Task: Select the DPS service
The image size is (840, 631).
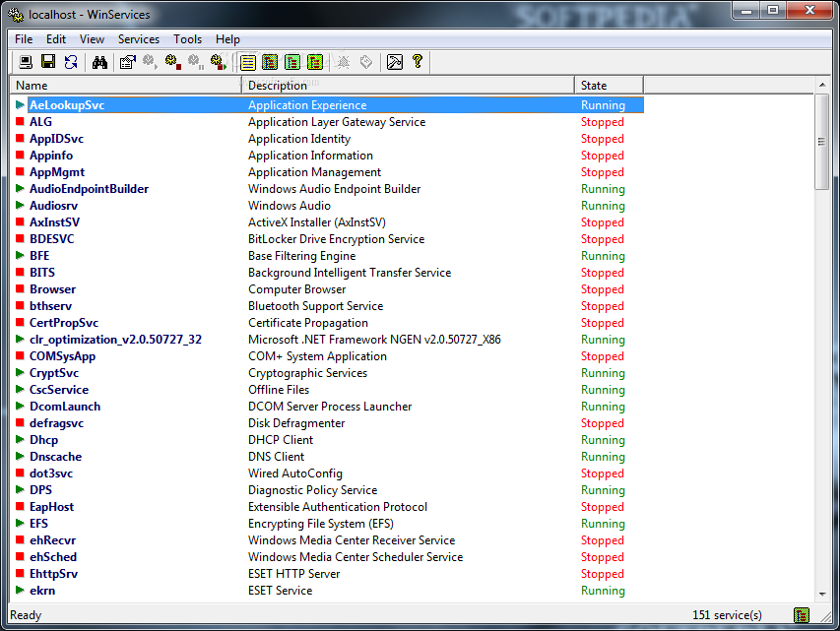Action: click(x=40, y=489)
